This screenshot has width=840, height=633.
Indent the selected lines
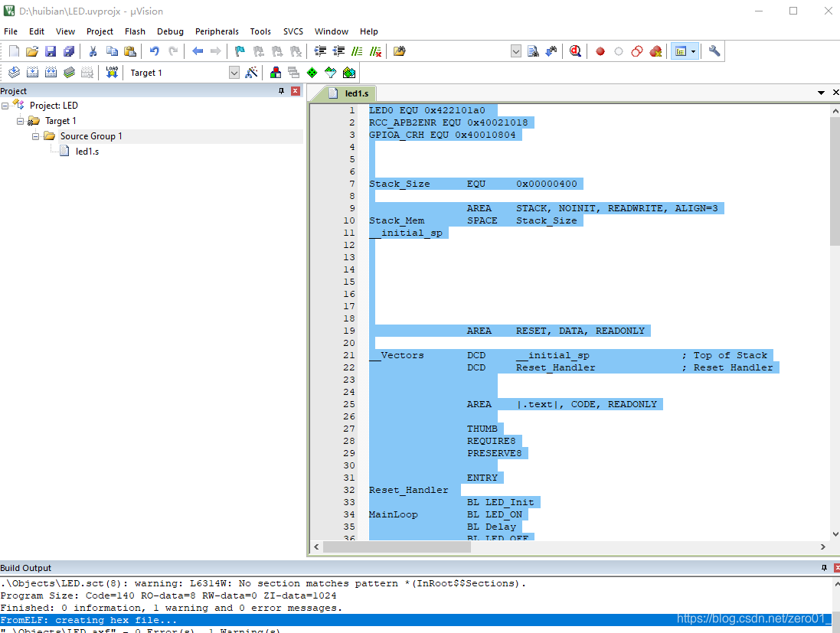tap(320, 51)
